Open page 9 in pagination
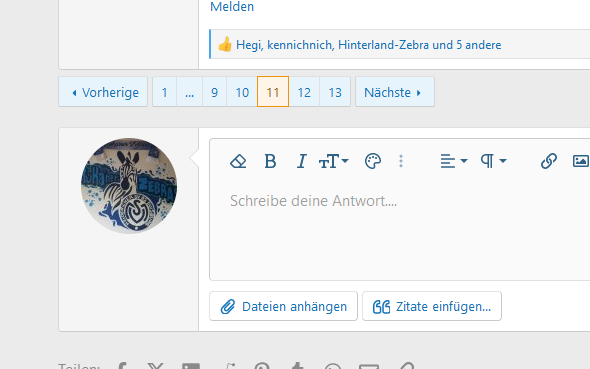Viewport: 590px width, 369px height. pos(214,92)
